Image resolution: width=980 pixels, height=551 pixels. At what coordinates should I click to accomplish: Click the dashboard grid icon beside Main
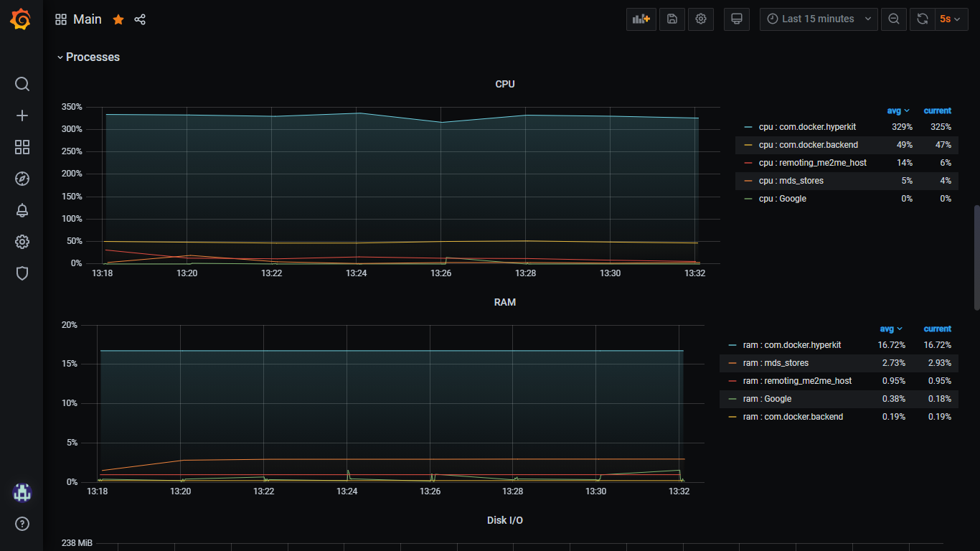coord(61,19)
